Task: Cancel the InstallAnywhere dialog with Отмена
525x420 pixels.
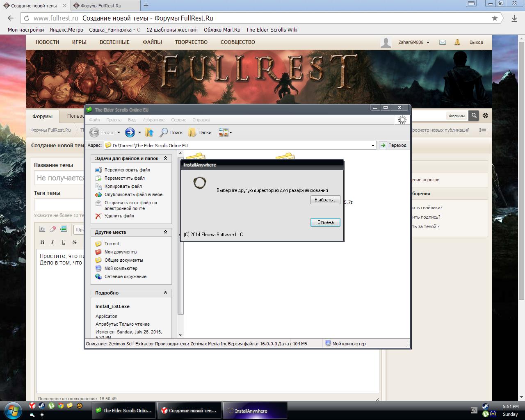Action: [325, 222]
